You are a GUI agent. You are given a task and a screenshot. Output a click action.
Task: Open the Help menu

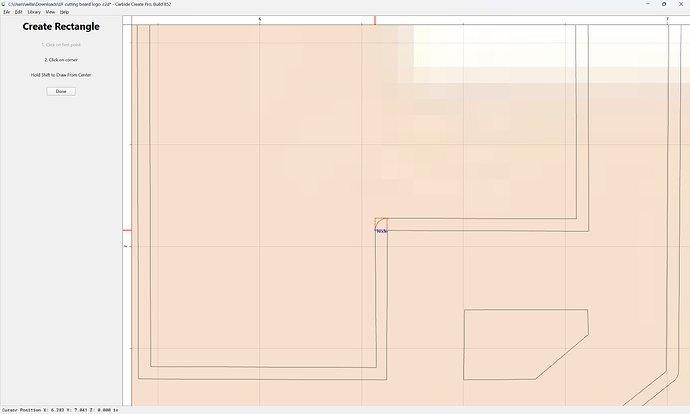point(64,12)
